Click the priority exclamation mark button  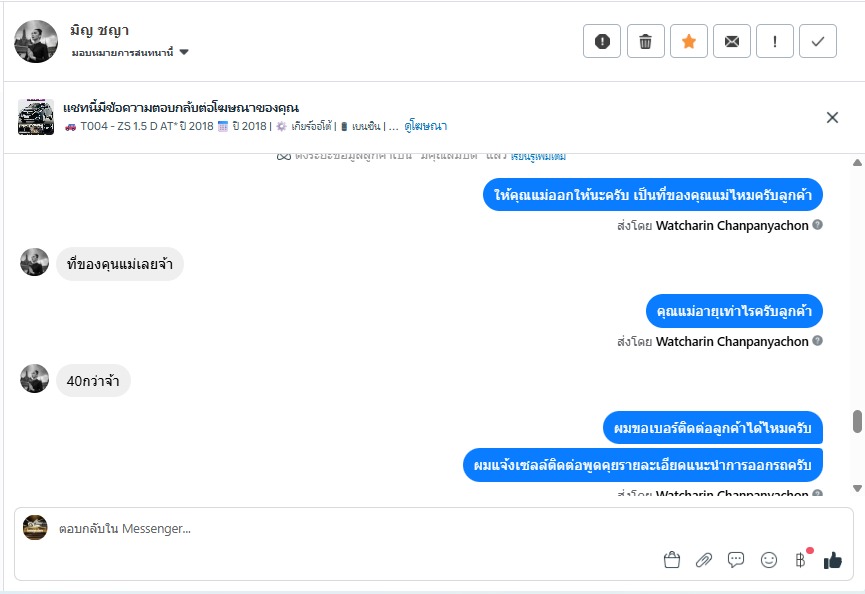click(775, 41)
